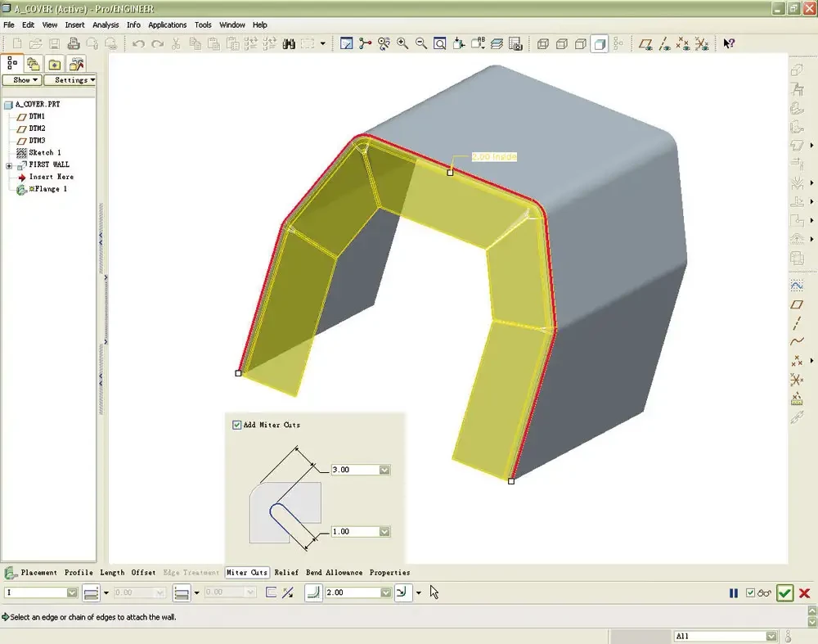Click the Wireframe display mode icon
This screenshot has height=644, width=818.
click(543, 44)
